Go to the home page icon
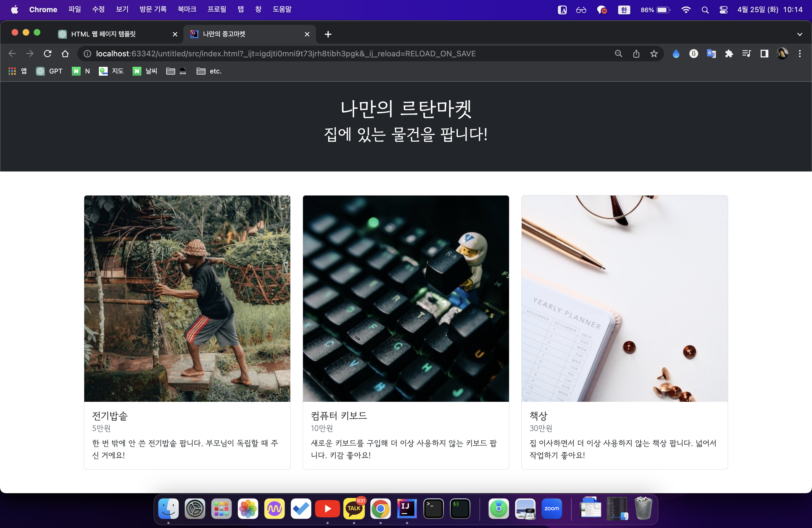This screenshot has width=812, height=528. coord(65,54)
